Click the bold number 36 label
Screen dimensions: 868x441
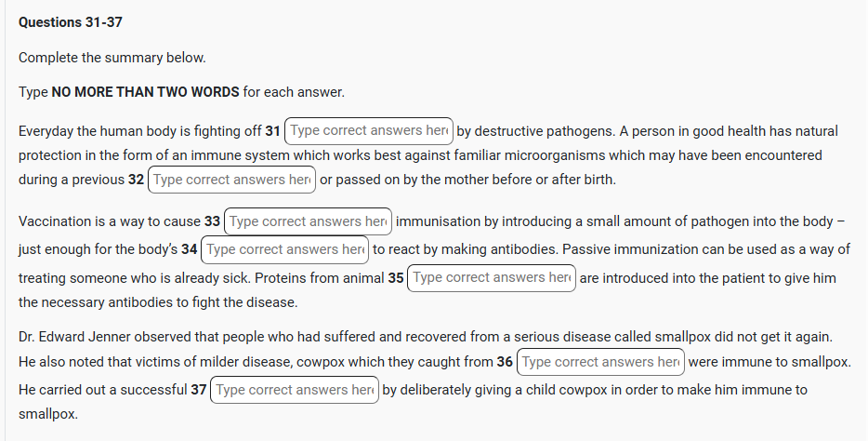coord(505,362)
